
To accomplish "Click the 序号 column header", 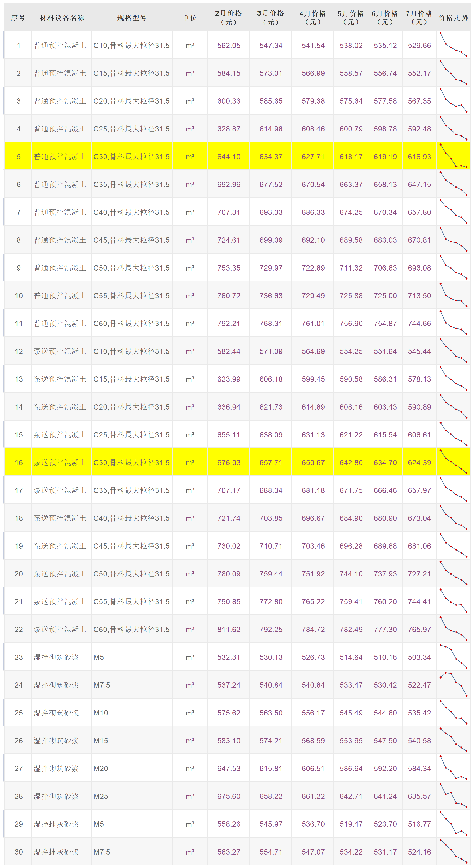I will pos(18,18).
